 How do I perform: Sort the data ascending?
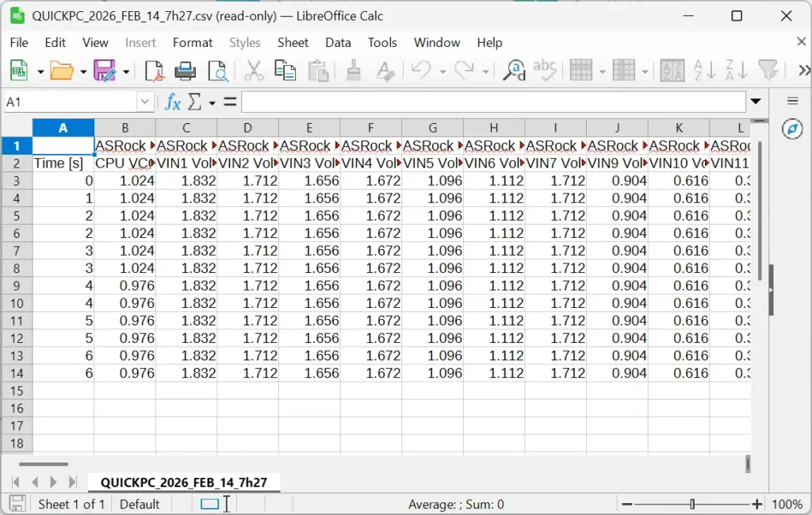click(704, 70)
